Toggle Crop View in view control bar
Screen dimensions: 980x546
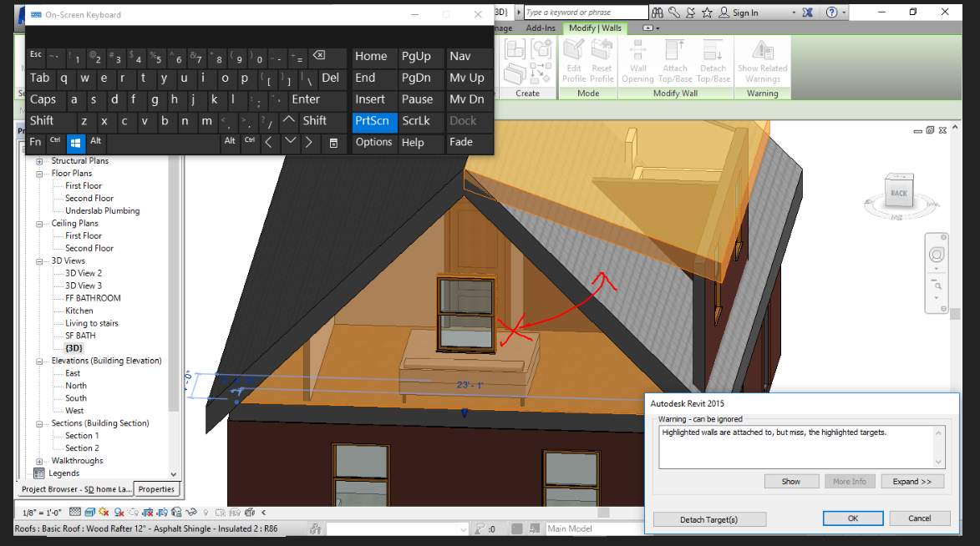(148, 513)
